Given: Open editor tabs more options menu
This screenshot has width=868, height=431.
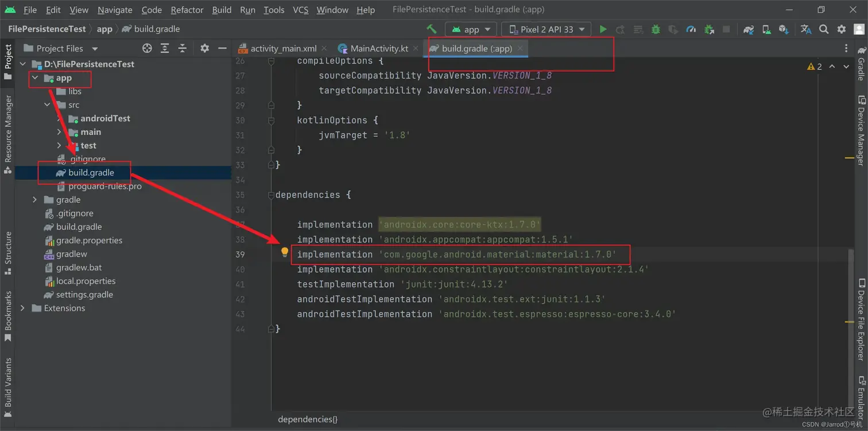Looking at the screenshot, I should pyautogui.click(x=846, y=48).
